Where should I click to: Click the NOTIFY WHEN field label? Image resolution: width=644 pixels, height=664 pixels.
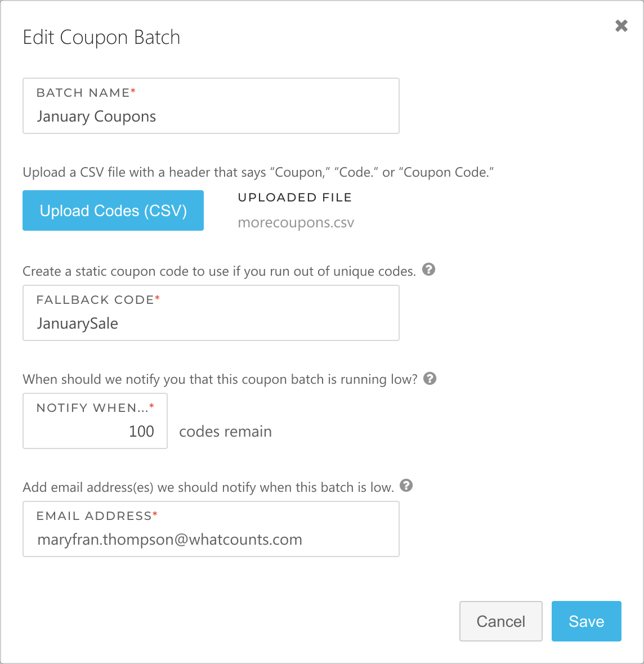click(x=92, y=408)
